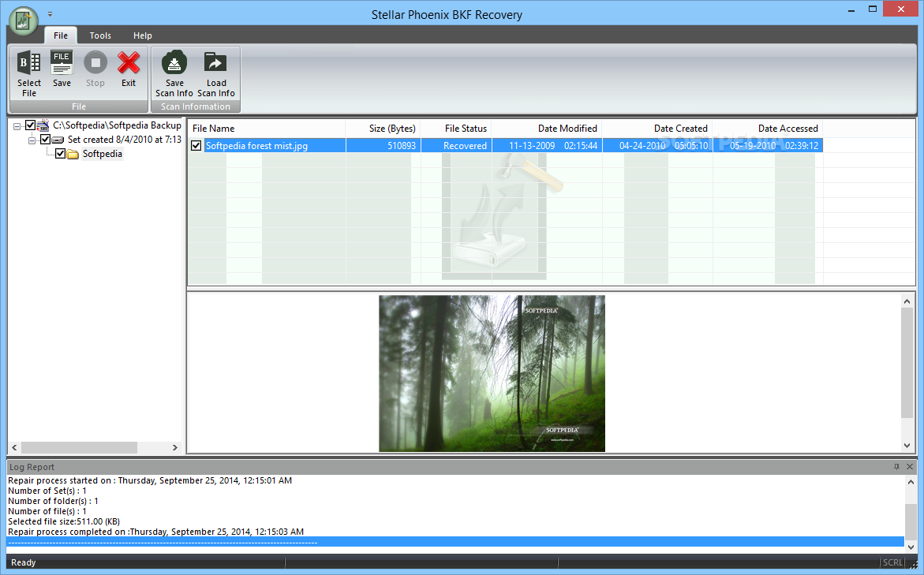924x575 pixels.
Task: Sort by Date Created column header
Action: coord(657,129)
